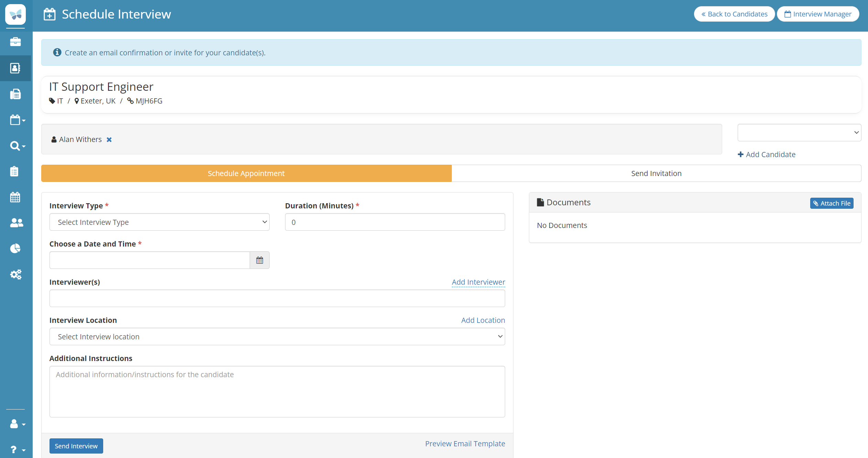Image resolution: width=868 pixels, height=458 pixels.
Task: Click the butterfly logo home icon
Action: pos(15,14)
